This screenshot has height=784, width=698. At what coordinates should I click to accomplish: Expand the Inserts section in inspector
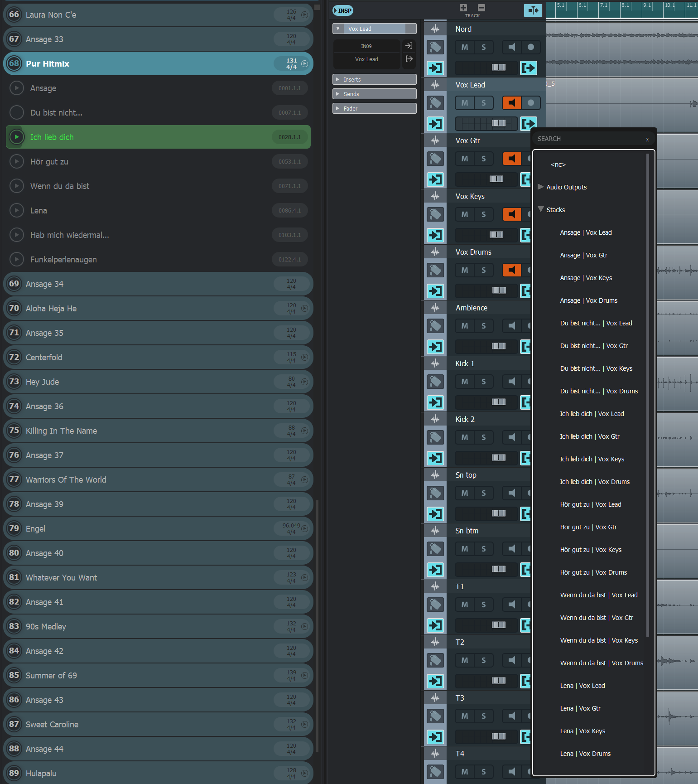tap(375, 79)
